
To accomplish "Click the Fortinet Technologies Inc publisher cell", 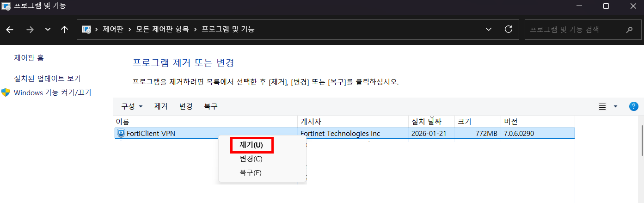I will tap(340, 134).
